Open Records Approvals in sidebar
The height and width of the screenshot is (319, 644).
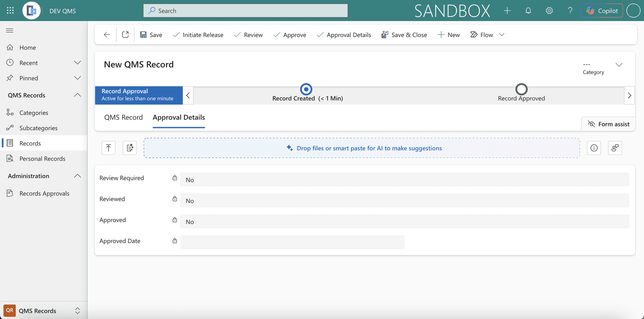tap(44, 193)
